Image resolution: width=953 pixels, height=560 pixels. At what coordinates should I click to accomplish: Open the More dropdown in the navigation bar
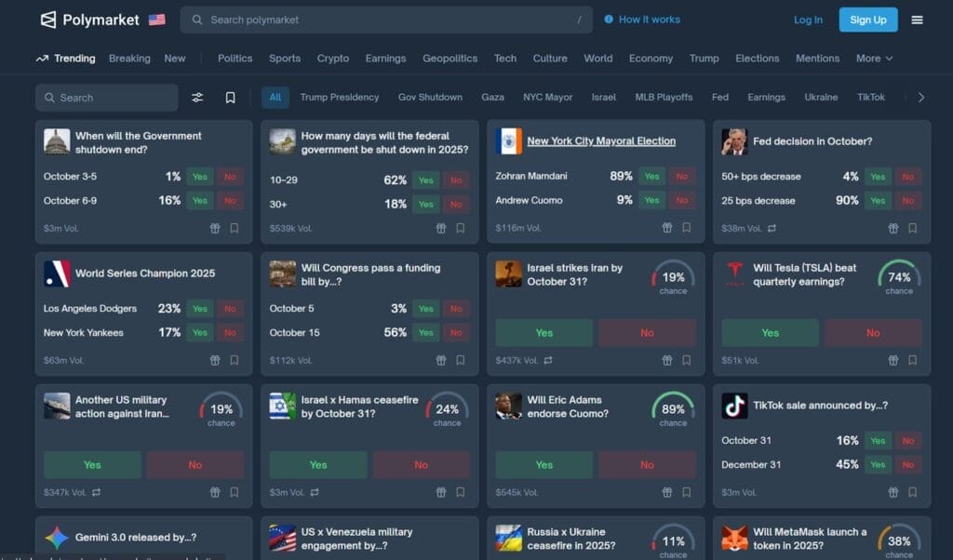(873, 58)
